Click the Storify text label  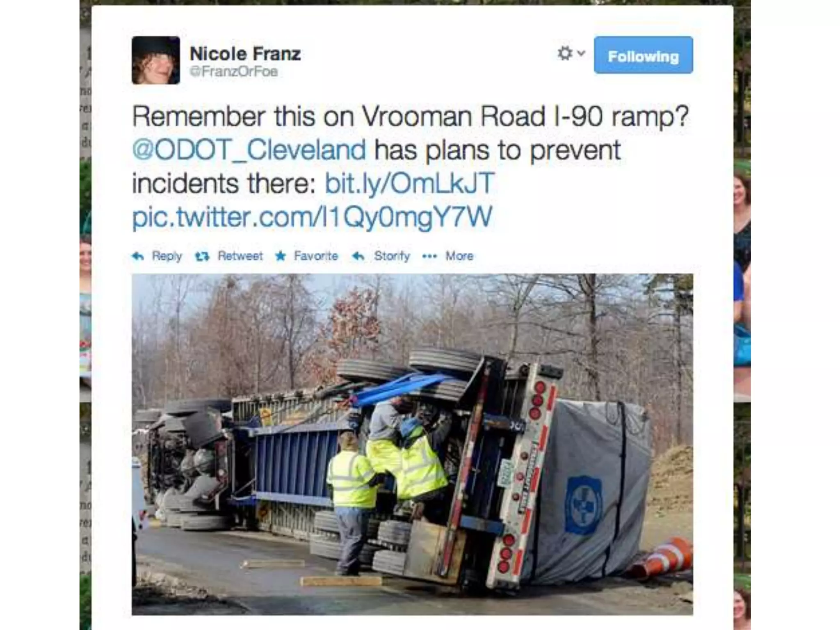[x=392, y=256]
